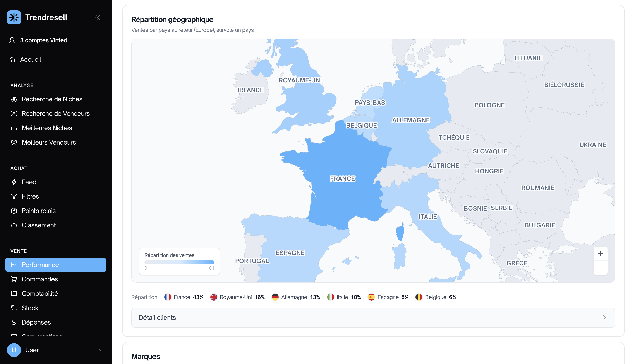Click the Classement crown icon

14,225
